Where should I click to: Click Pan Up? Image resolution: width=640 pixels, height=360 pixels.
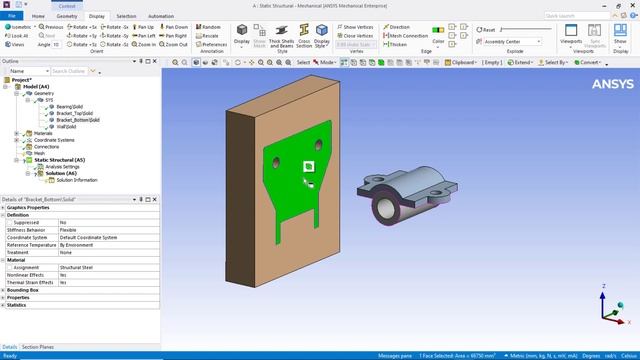(x=143, y=27)
